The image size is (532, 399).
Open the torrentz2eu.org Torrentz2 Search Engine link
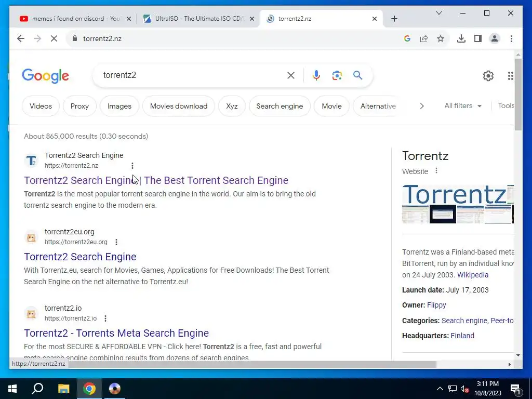pyautogui.click(x=80, y=257)
